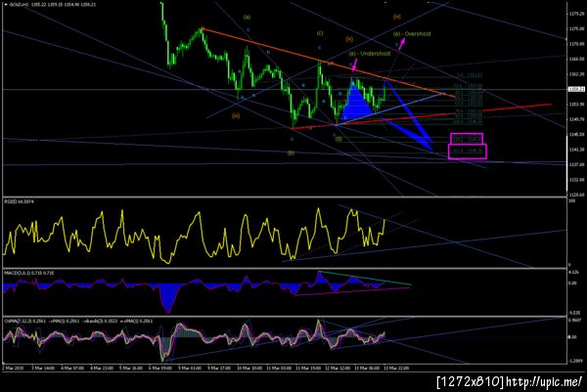Click the triangle arrow beside the GOLD,H1 title
Image resolution: width=587 pixels, height=392 pixels.
point(5,5)
